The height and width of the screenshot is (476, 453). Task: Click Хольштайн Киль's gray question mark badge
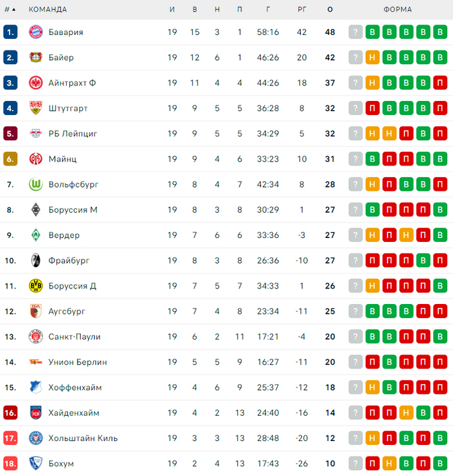tap(355, 438)
